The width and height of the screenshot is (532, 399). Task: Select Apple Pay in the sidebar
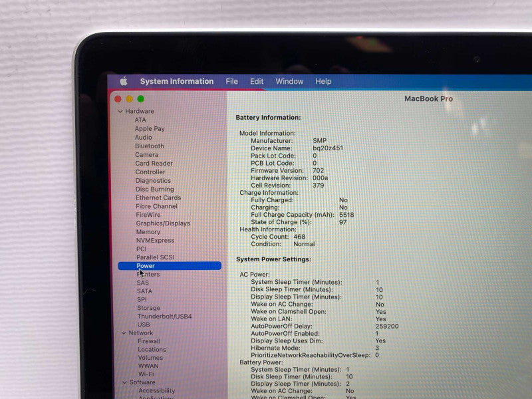[150, 128]
